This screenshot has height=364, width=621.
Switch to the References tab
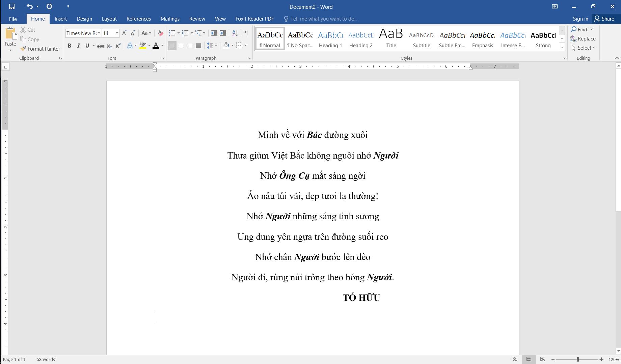[139, 19]
